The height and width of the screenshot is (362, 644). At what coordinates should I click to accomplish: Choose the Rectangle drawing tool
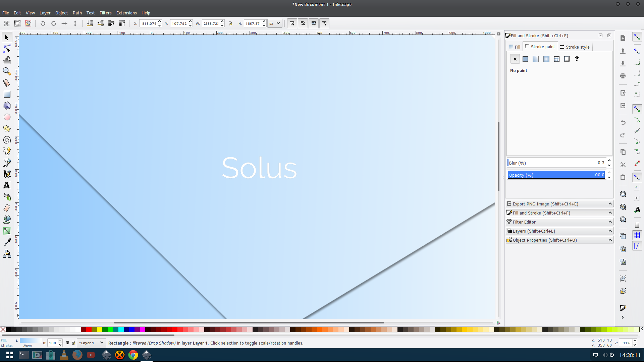7,94
